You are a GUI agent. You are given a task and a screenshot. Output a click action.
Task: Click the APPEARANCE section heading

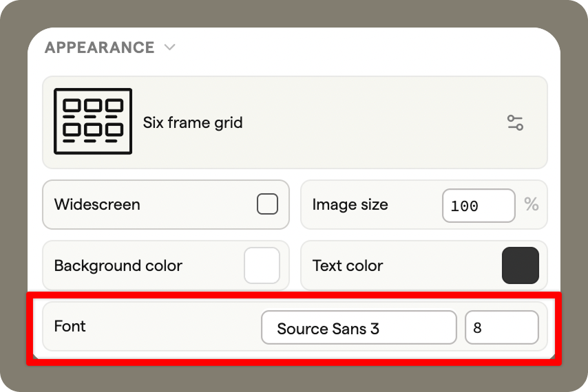point(100,47)
